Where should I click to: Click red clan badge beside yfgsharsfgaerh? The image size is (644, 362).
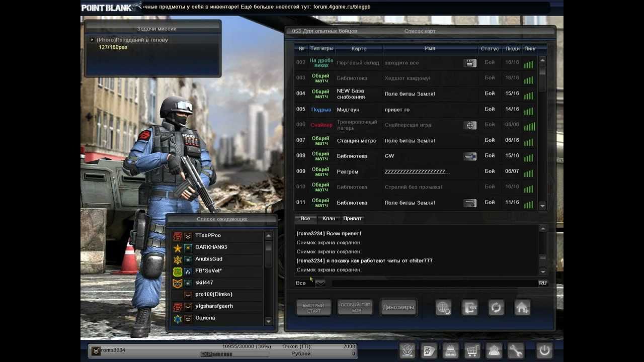[x=177, y=307]
